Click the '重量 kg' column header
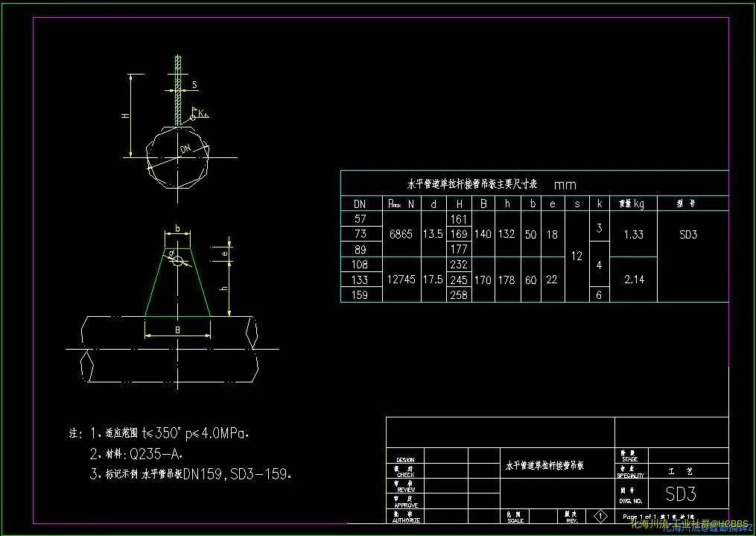The height and width of the screenshot is (536, 756). (x=631, y=204)
